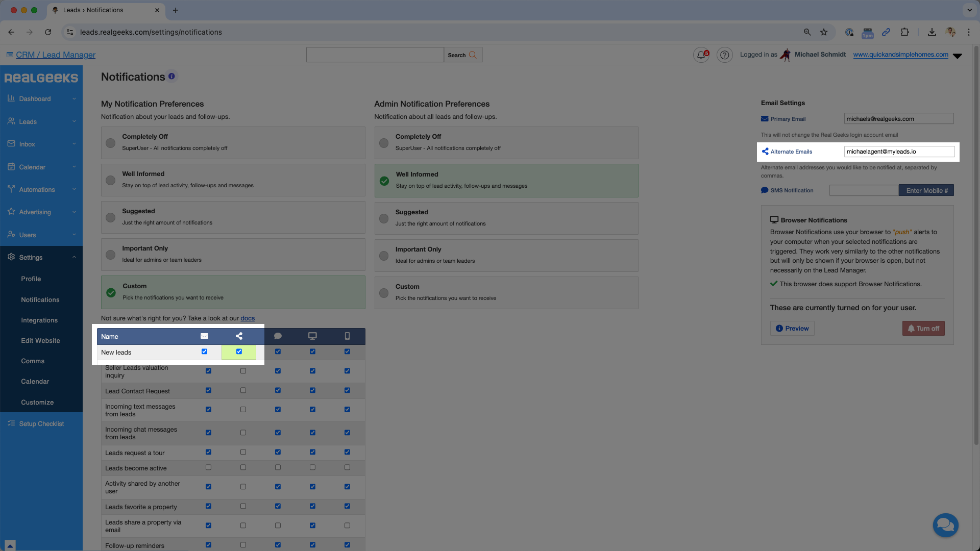Click the SMS chat bubble column header icon
This screenshot has height=551, width=980.
278,336
